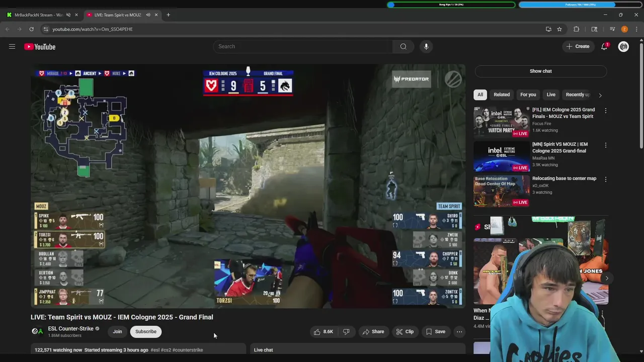Click the video title LIVE: Team Spirit vs MOUZ
This screenshot has height=362, width=644.
(122, 317)
